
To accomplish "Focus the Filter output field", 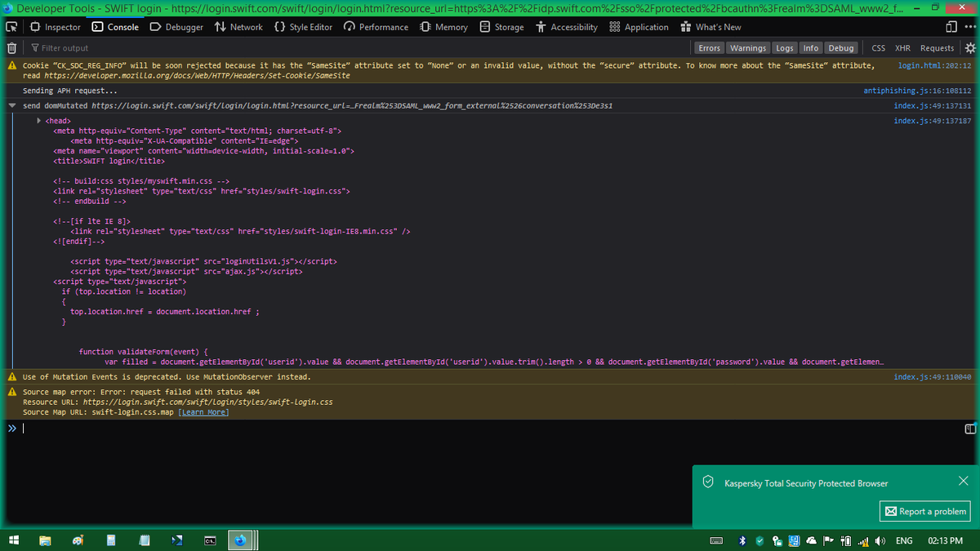I will pyautogui.click(x=359, y=48).
